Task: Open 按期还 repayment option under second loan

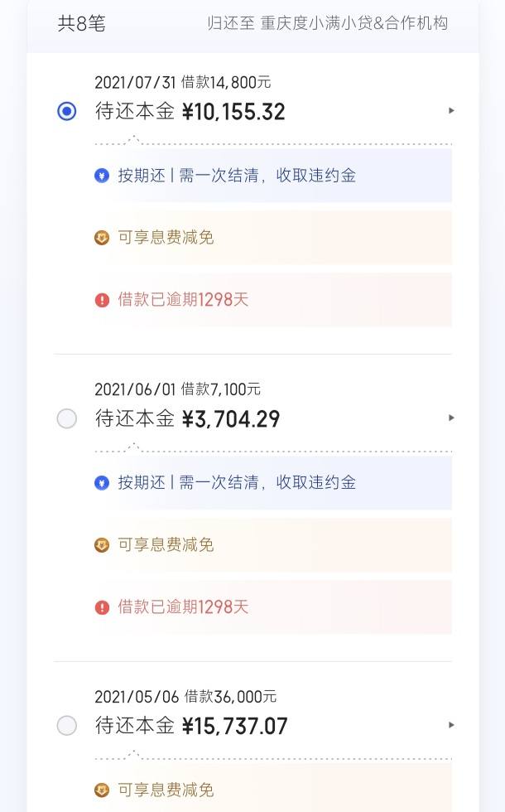Action: pyautogui.click(x=273, y=482)
